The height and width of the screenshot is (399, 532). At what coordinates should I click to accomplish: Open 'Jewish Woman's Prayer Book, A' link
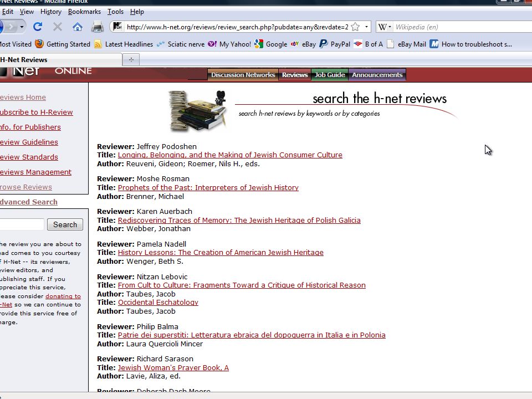173,367
